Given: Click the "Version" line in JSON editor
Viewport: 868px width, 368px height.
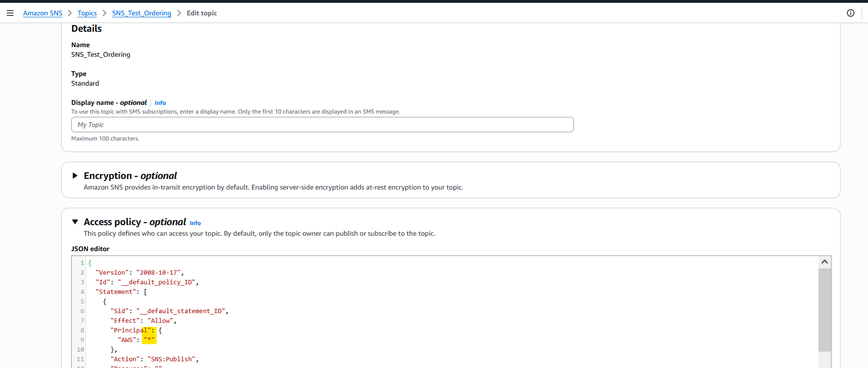Looking at the screenshot, I should coord(140,273).
